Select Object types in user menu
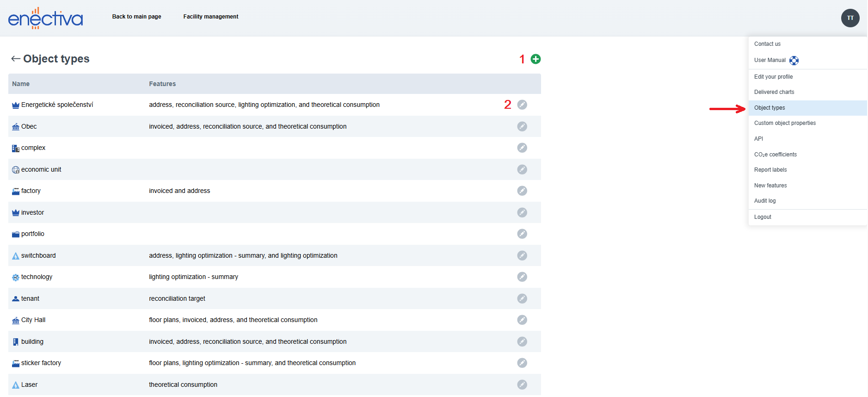This screenshot has height=397, width=868. tap(769, 108)
